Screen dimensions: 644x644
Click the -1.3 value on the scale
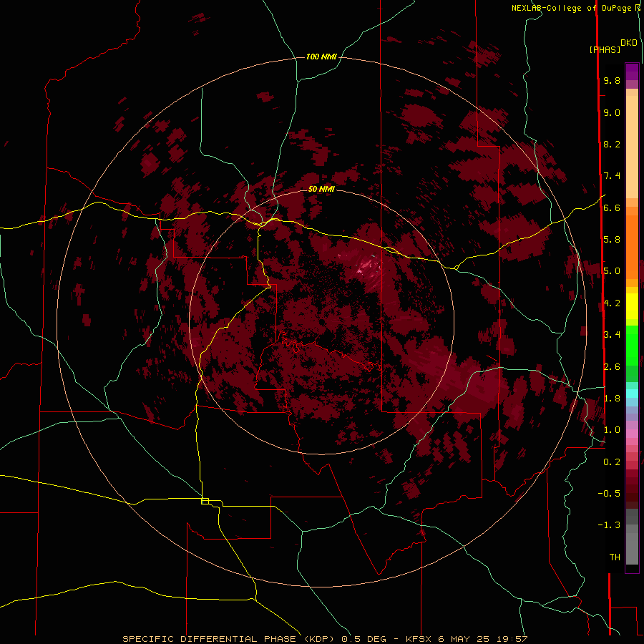point(609,525)
